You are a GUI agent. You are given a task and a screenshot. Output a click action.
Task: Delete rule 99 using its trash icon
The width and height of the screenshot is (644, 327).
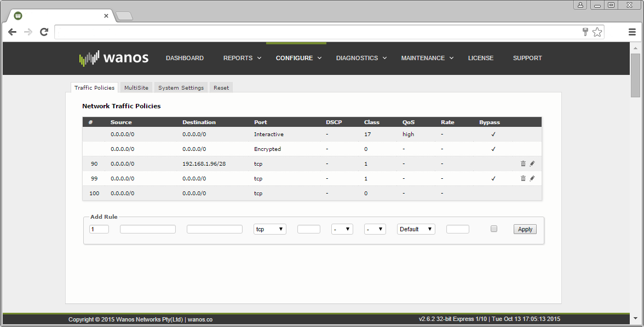coord(523,178)
